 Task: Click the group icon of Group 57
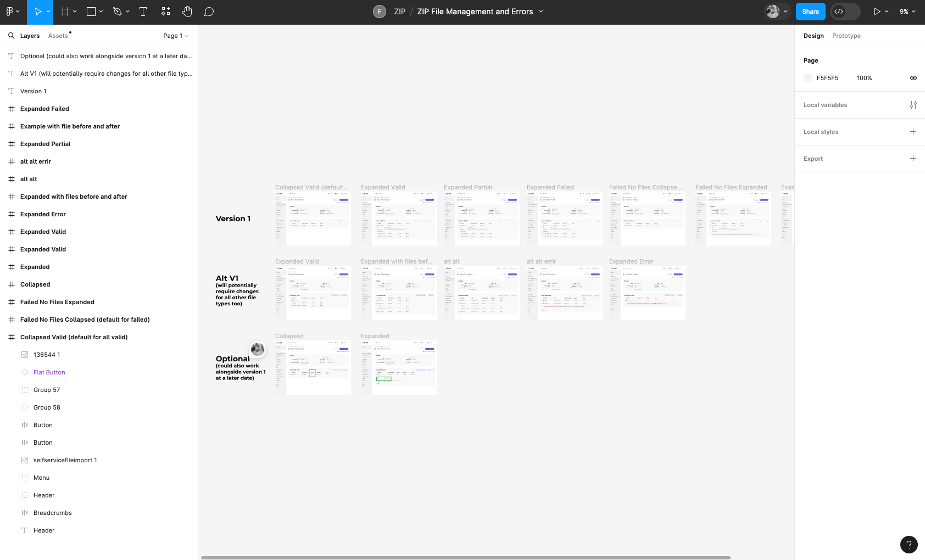25,390
